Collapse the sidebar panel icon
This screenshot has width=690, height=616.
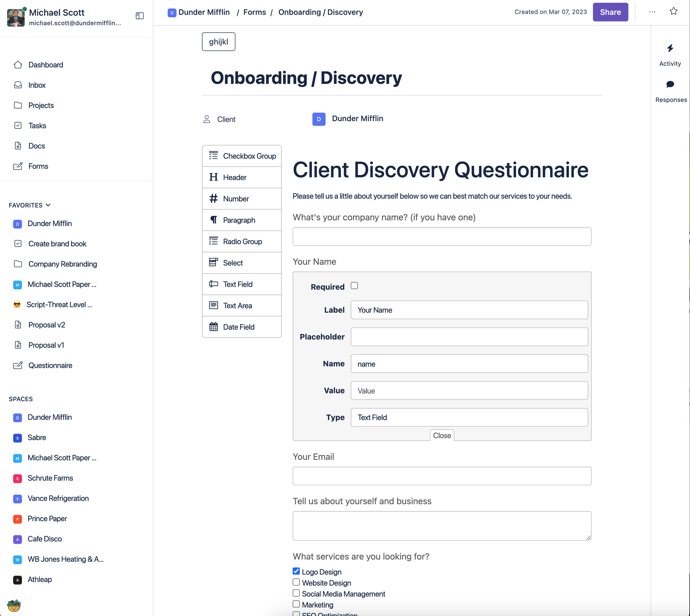139,16
